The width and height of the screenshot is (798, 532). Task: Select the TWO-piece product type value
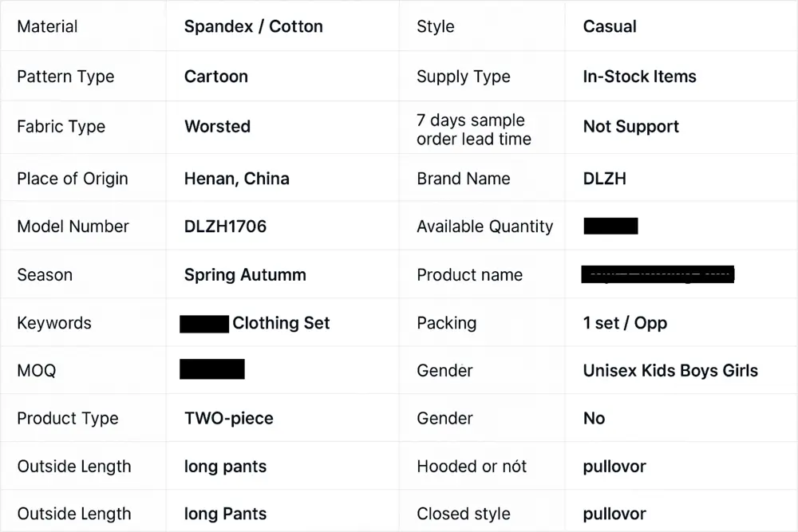228,419
